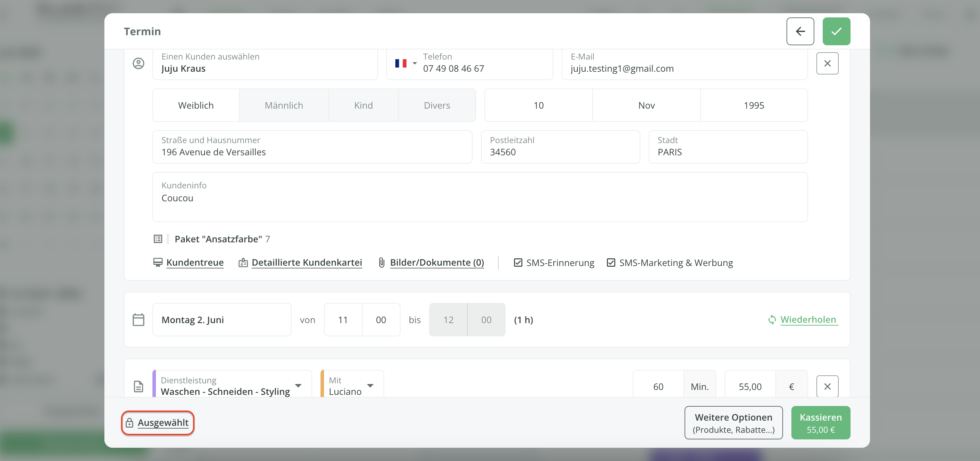Click the Kundentreue loyalty icon
This screenshot has width=980, height=461.
point(158,263)
